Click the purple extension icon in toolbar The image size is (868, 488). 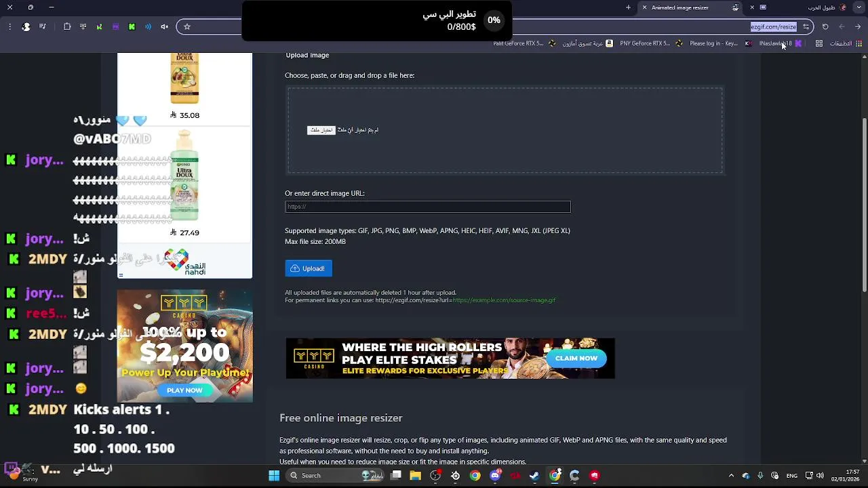pyautogui.click(x=115, y=26)
